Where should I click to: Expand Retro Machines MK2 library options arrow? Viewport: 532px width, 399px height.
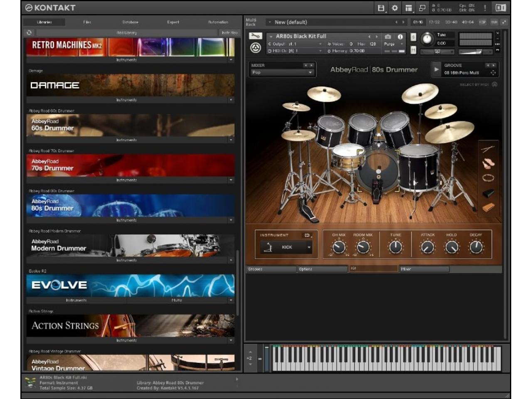point(231,60)
